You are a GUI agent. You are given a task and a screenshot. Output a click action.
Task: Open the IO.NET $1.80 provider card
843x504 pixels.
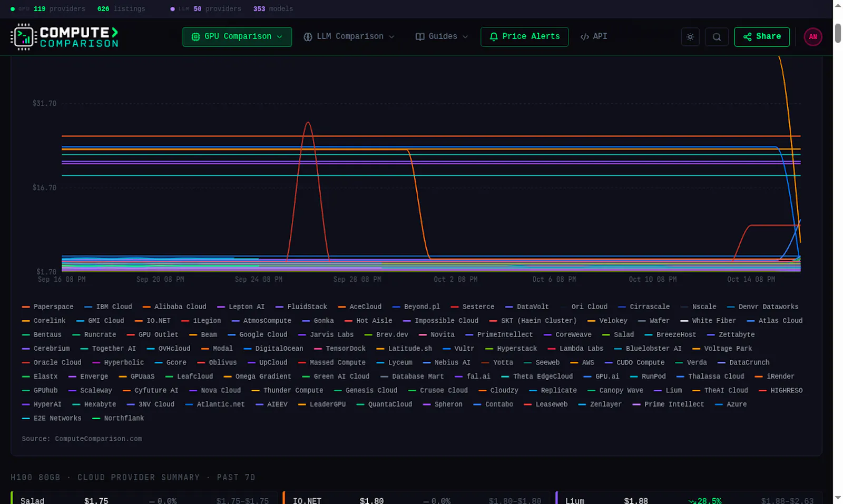(x=417, y=498)
